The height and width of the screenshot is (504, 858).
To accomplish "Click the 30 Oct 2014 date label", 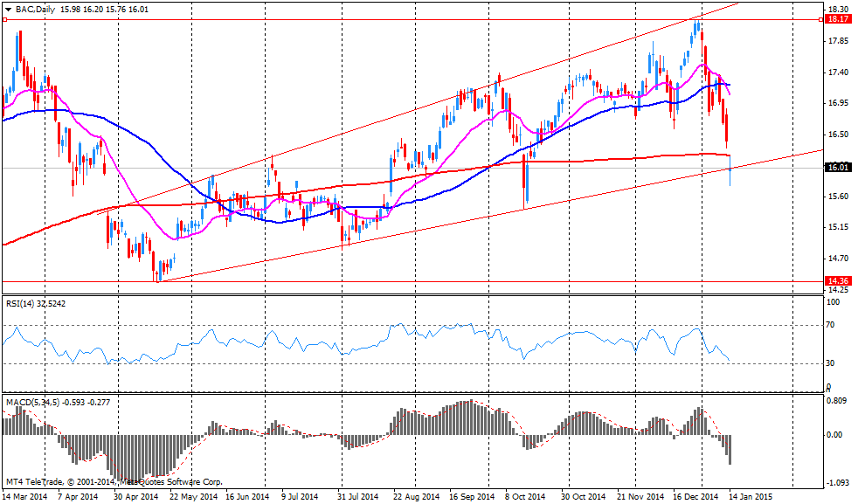I will coord(584,496).
